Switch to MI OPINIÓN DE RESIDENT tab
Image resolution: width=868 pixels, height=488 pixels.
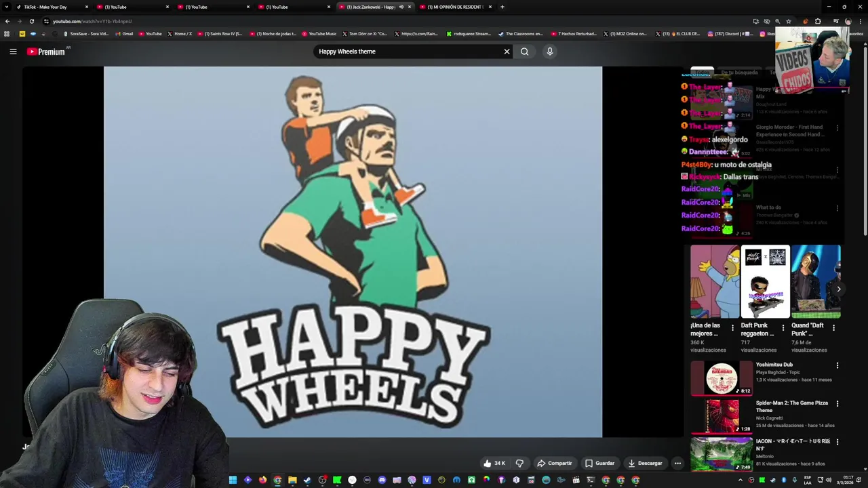(454, 7)
